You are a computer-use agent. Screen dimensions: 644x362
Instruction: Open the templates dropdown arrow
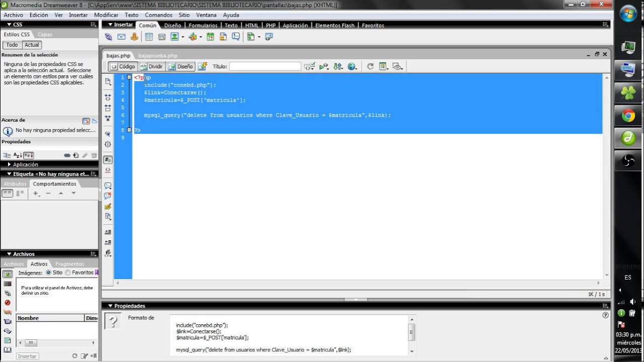(x=259, y=37)
